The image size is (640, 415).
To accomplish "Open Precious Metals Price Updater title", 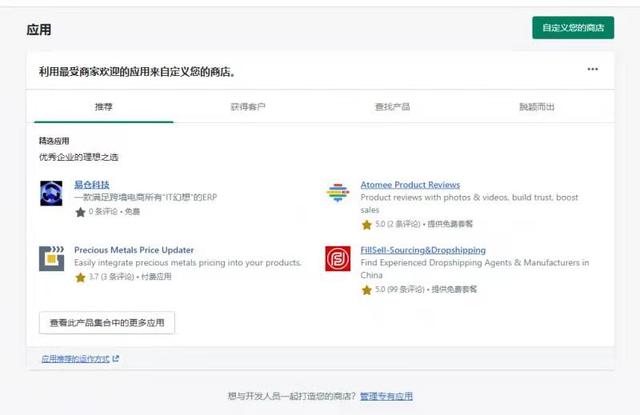I will point(134,250).
